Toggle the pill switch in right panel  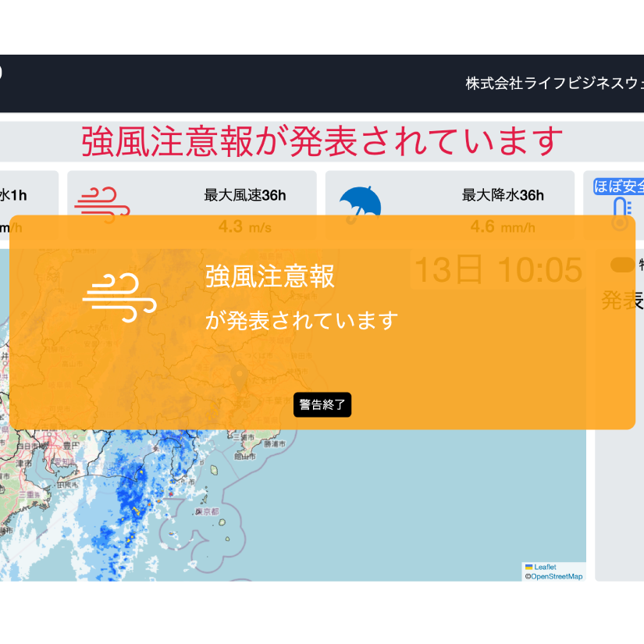pos(622,265)
